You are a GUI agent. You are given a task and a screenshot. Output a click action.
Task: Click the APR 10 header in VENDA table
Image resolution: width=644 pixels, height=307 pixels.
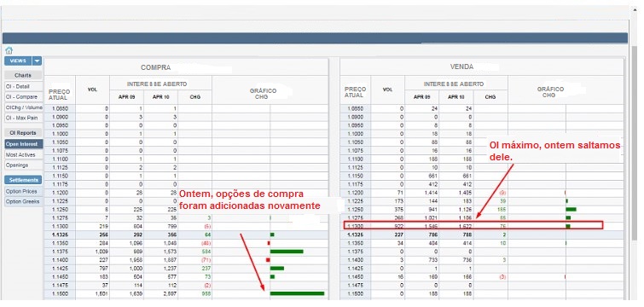tap(455, 97)
